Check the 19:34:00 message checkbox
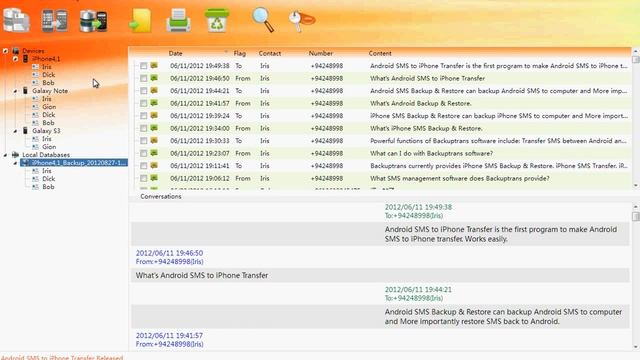 pyautogui.click(x=143, y=128)
